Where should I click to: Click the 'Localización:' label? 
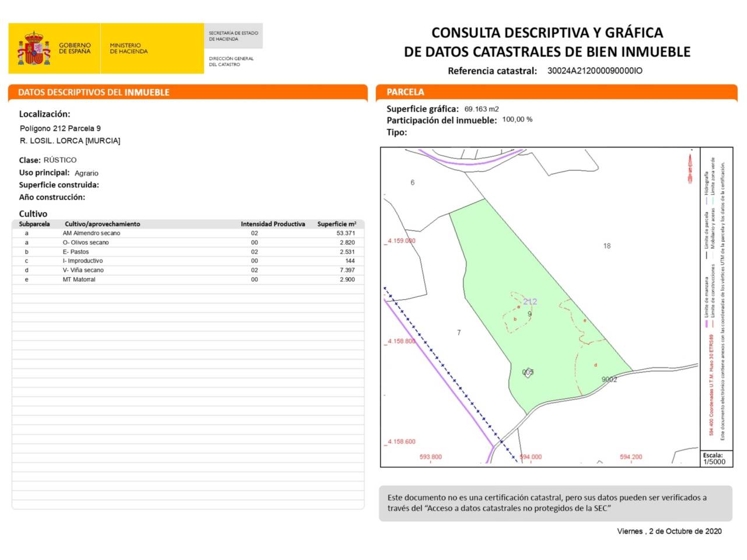(x=44, y=114)
